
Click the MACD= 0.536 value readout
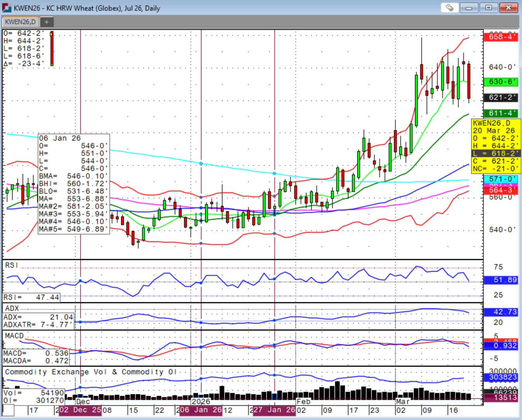pyautogui.click(x=36, y=353)
